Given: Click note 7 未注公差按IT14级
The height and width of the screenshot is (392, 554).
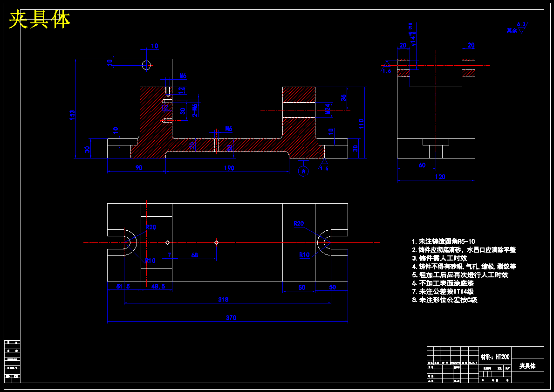Looking at the screenshot, I should [443, 292].
